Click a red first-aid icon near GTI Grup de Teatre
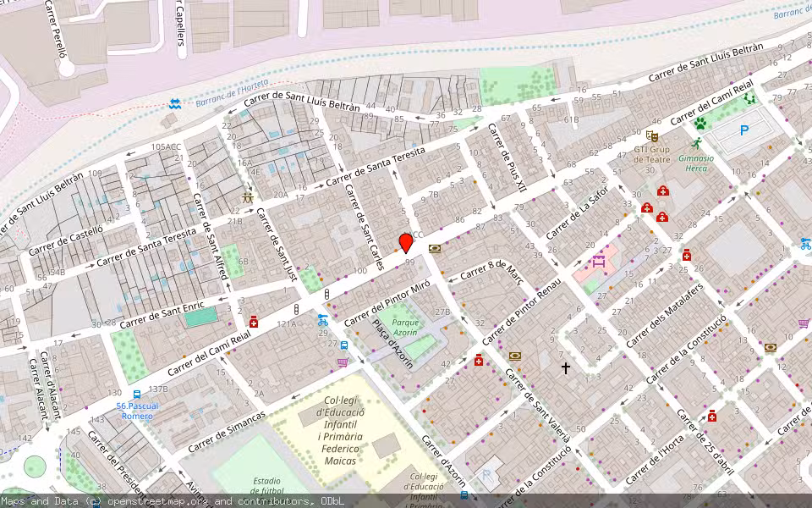Image resolution: width=812 pixels, height=508 pixels. pos(663,190)
